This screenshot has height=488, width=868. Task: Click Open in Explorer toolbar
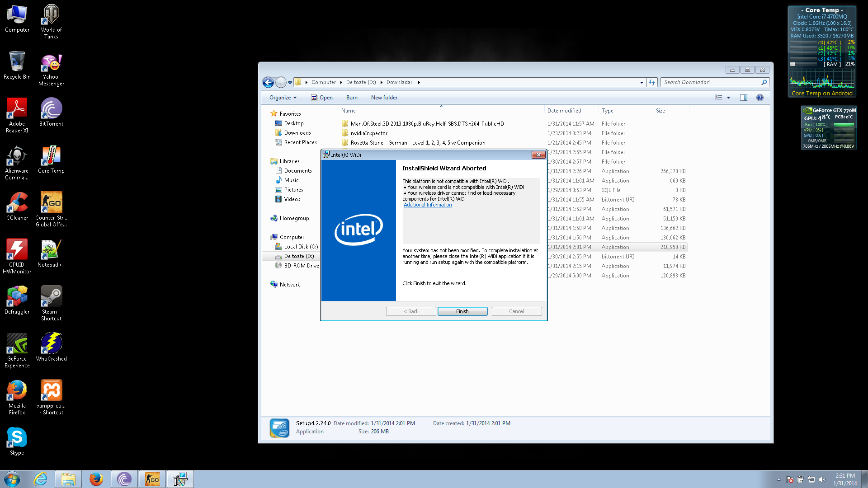pyautogui.click(x=321, y=98)
